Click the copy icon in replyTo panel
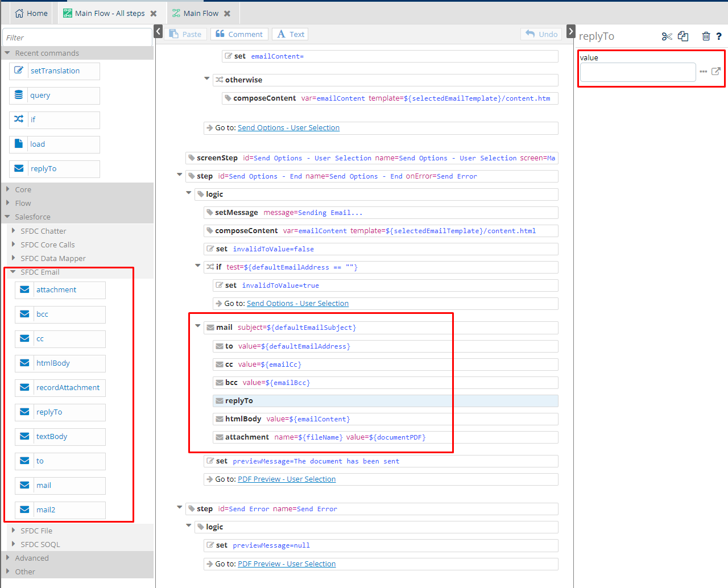728x588 pixels. click(x=683, y=36)
